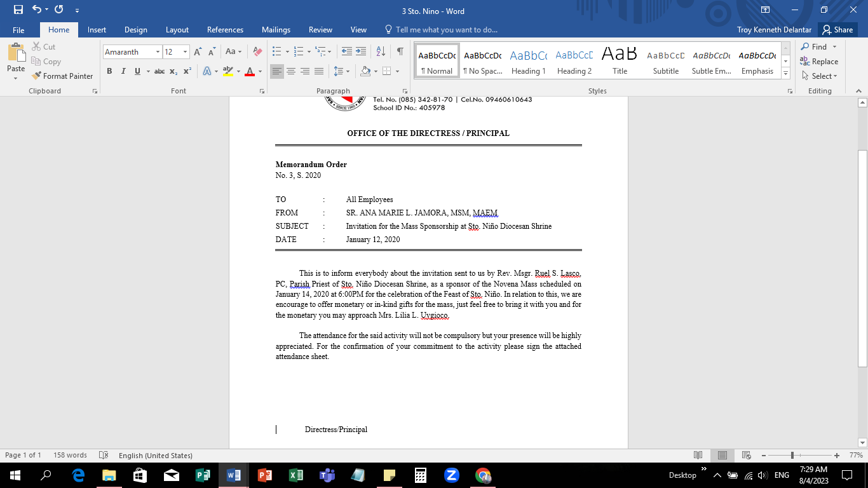
Task: Toggle subscript formatting
Action: pos(173,71)
